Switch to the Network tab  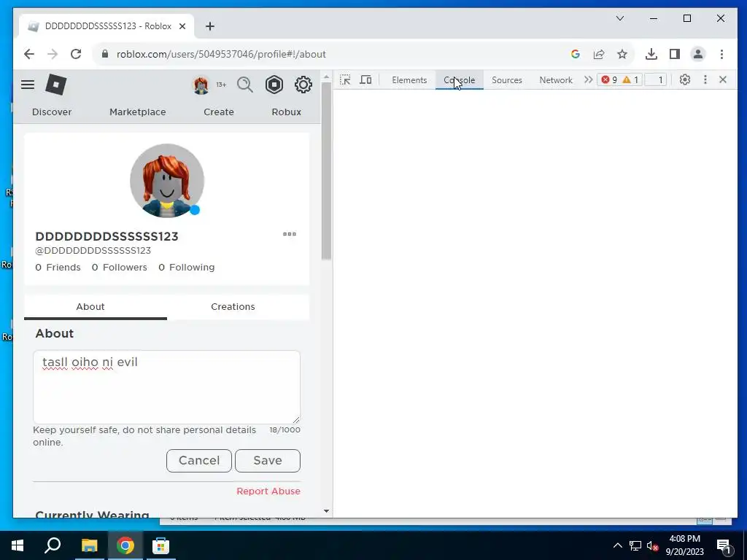tap(556, 80)
